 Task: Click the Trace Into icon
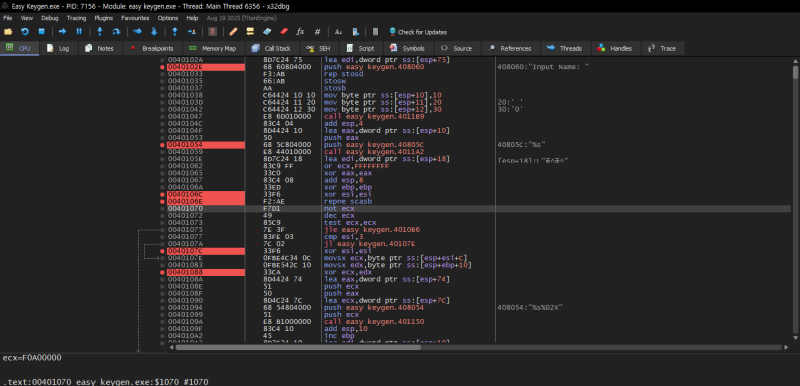click(x=137, y=32)
